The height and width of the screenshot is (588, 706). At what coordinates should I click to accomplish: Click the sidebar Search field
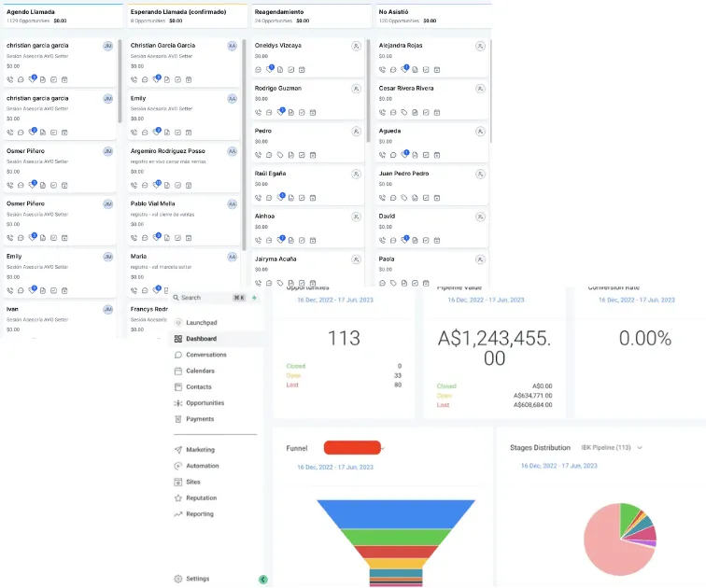tap(206, 298)
